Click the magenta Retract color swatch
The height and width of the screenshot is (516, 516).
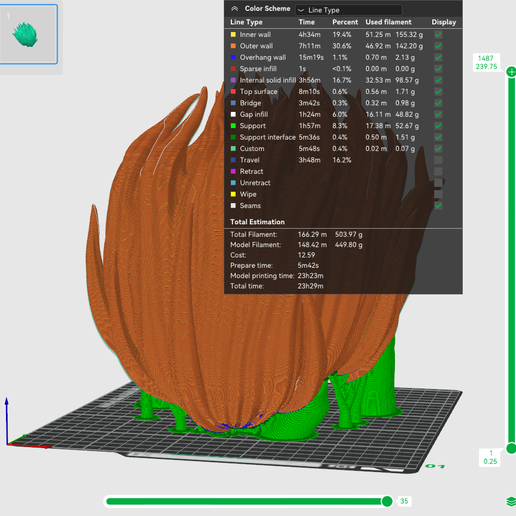(x=233, y=171)
